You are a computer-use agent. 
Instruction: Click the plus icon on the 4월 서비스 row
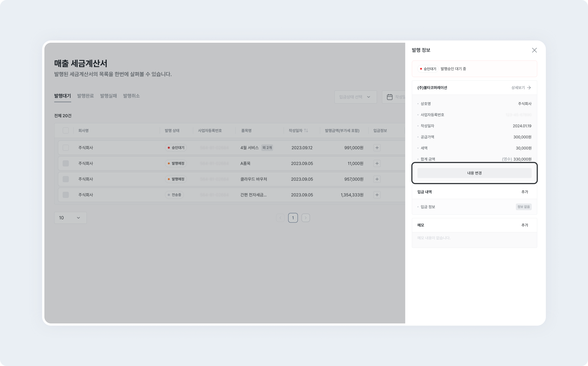tap(377, 148)
